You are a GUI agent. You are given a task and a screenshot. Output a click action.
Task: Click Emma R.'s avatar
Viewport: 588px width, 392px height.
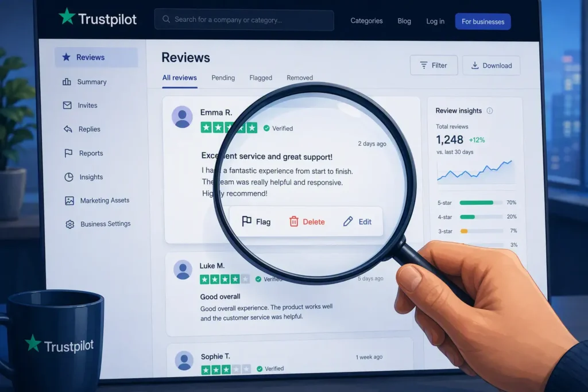[x=182, y=117]
